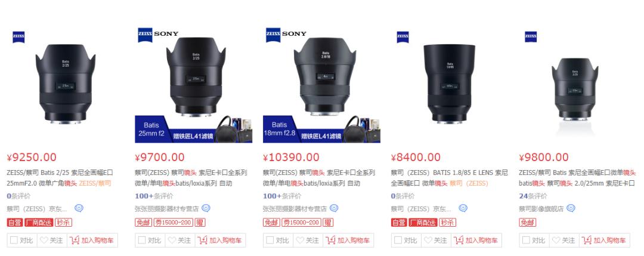The image size is (644, 256).
Task: Click chat icon next to seller of ¥9250 lens
Action: tap(79, 208)
